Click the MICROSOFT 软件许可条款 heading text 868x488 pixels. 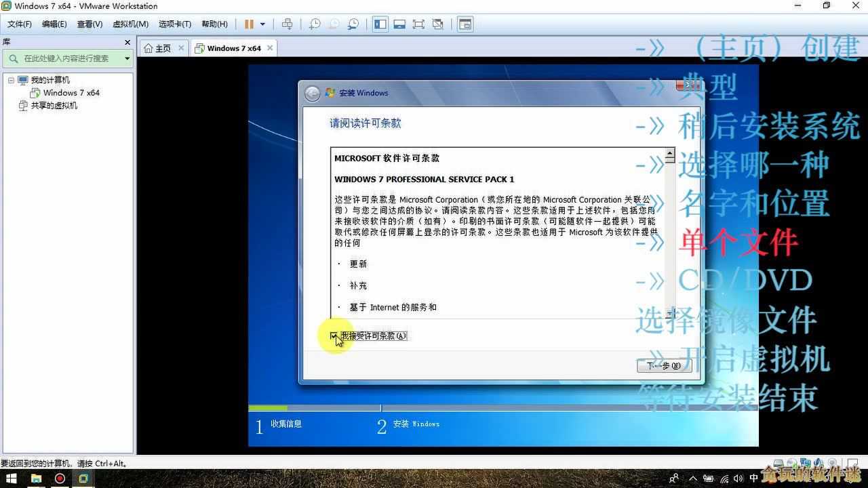click(x=387, y=158)
